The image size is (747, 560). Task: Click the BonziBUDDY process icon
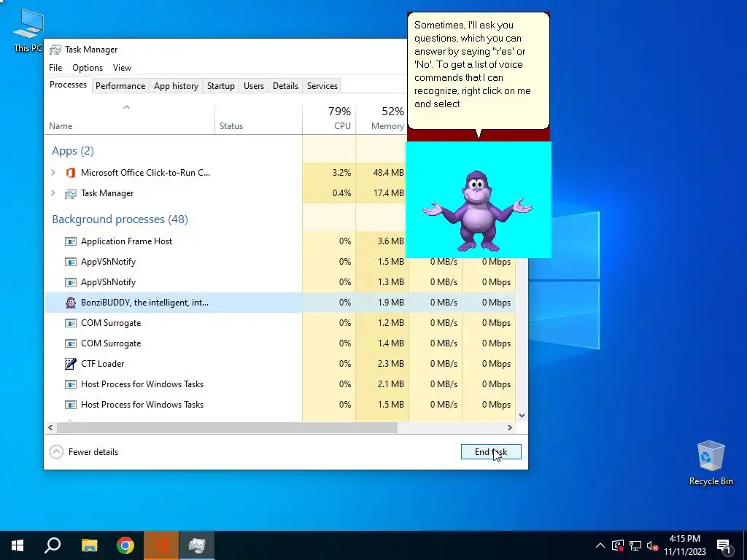(71, 303)
